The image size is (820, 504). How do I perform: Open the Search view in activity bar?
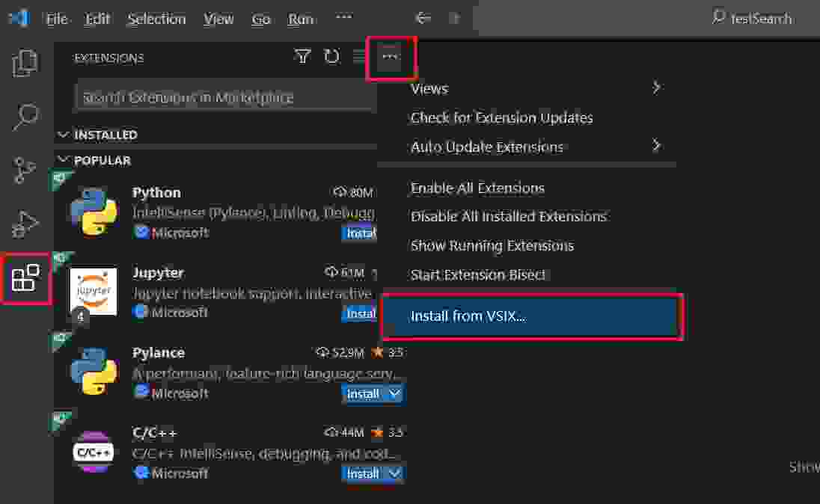pyautogui.click(x=25, y=116)
